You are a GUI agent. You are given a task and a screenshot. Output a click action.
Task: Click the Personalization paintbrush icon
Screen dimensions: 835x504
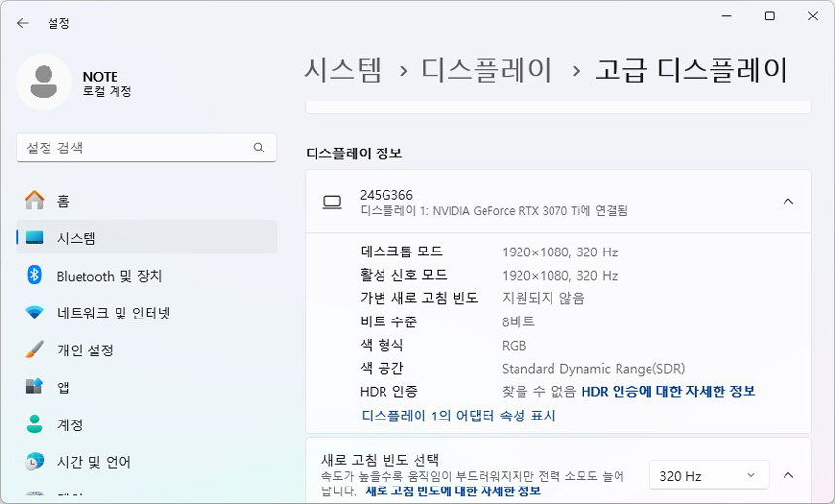point(35,350)
